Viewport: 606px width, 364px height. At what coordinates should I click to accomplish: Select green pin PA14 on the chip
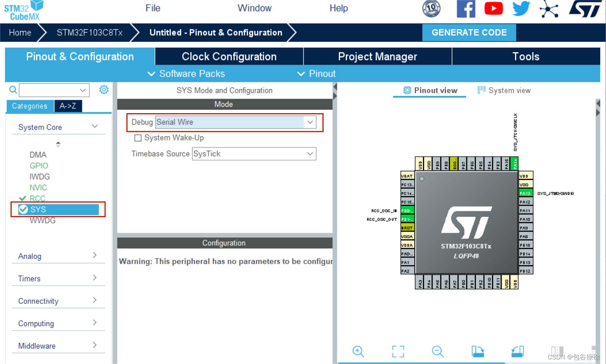click(x=515, y=164)
